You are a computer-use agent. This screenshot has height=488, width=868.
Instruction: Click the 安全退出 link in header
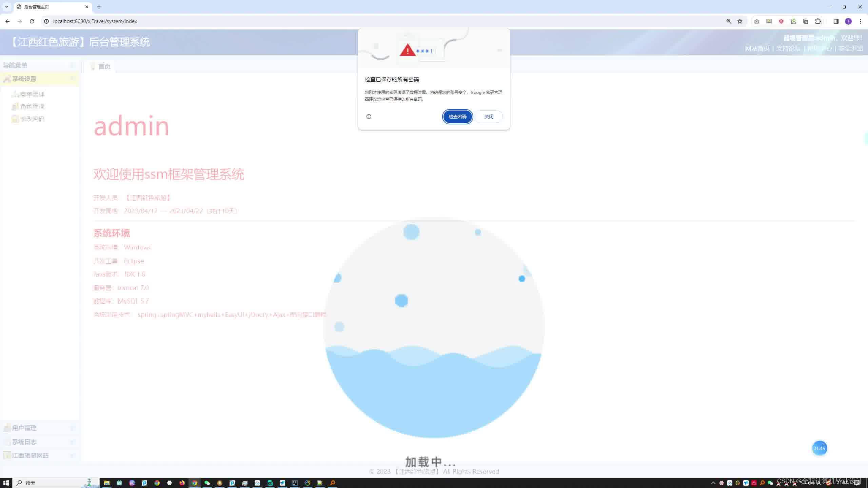pos(850,48)
